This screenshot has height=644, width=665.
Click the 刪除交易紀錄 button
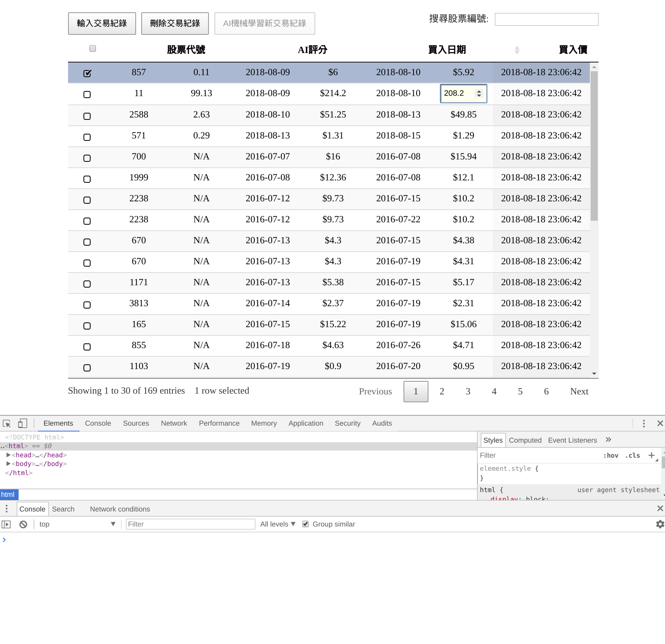pyautogui.click(x=175, y=23)
